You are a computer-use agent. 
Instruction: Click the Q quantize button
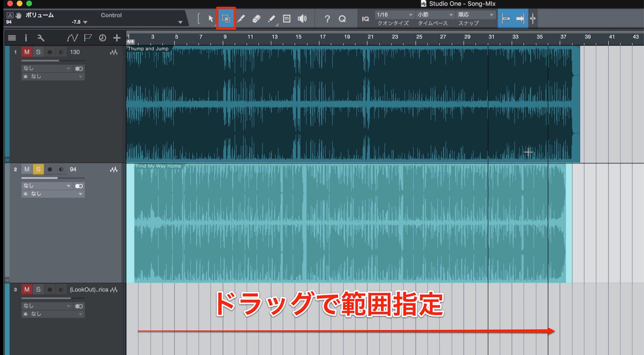[342, 19]
